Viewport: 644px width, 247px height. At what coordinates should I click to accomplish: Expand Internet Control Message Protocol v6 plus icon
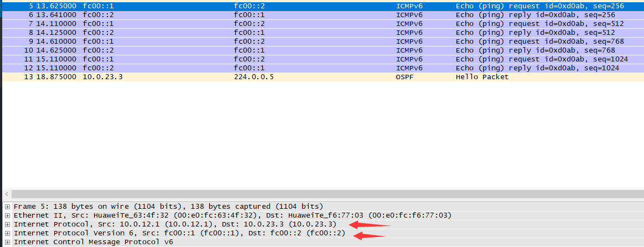(7, 242)
